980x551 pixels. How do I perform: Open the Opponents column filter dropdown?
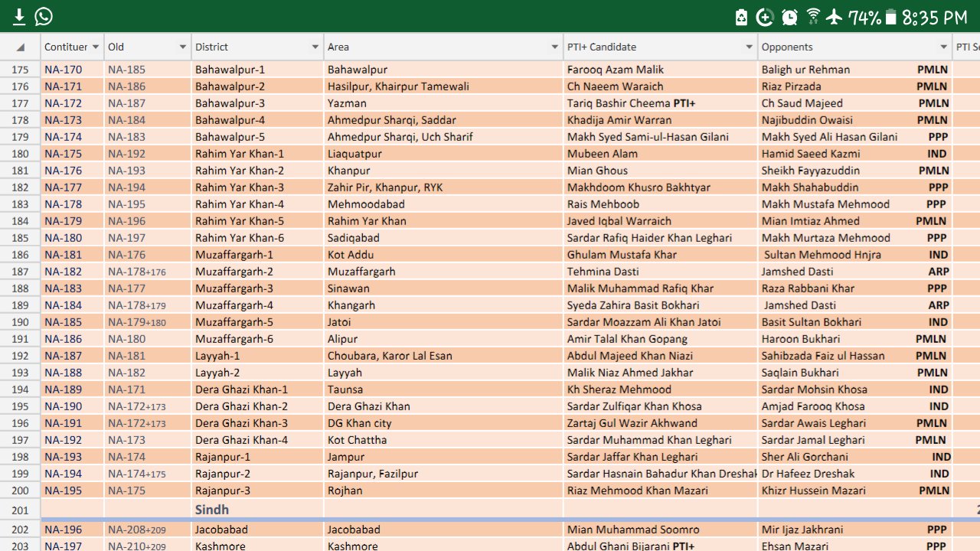tap(944, 47)
